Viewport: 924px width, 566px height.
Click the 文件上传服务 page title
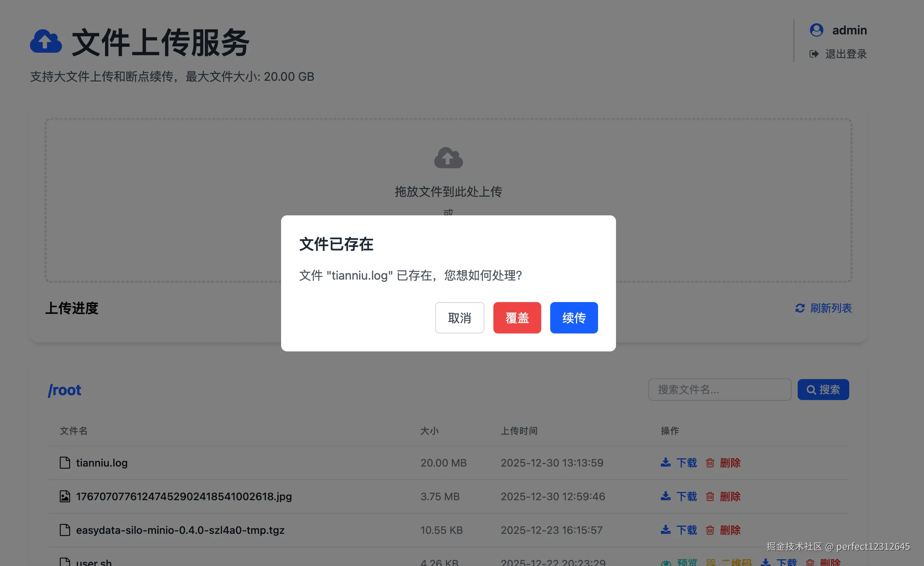coord(160,42)
